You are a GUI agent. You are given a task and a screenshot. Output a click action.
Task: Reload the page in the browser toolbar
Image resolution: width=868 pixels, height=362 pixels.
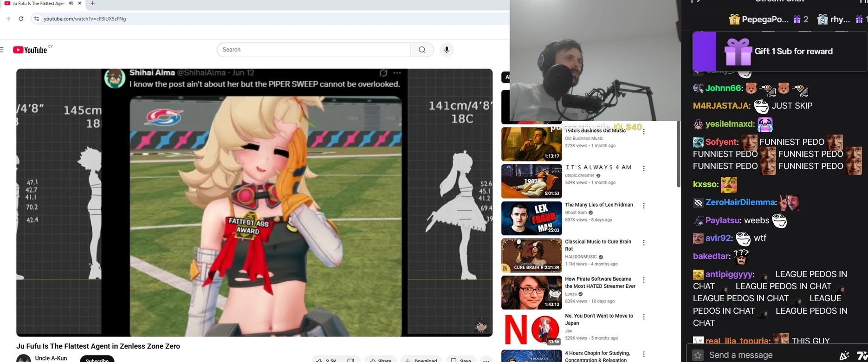click(x=21, y=19)
